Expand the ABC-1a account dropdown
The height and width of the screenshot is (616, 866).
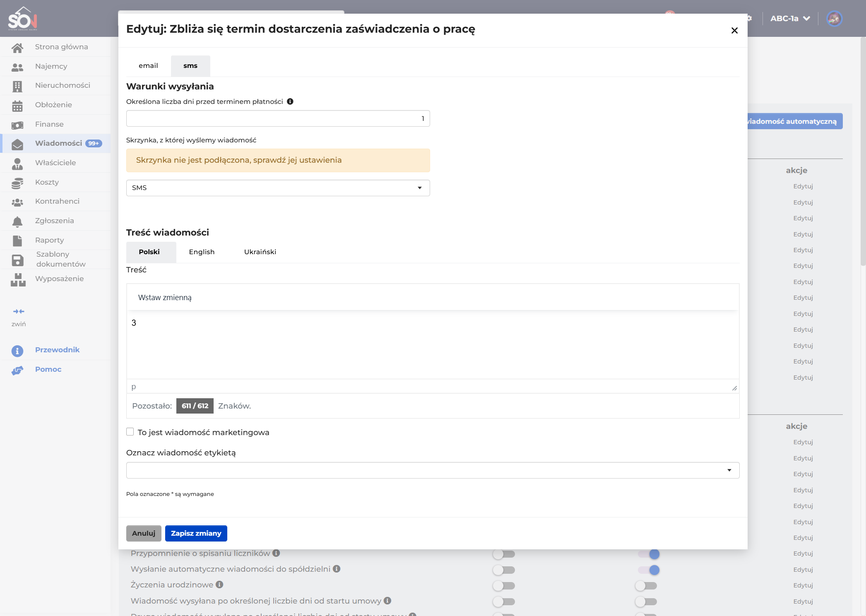790,19
